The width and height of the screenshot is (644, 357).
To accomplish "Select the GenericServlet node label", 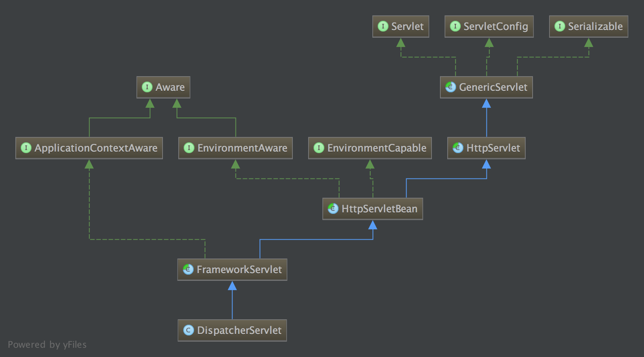I will tap(493, 87).
